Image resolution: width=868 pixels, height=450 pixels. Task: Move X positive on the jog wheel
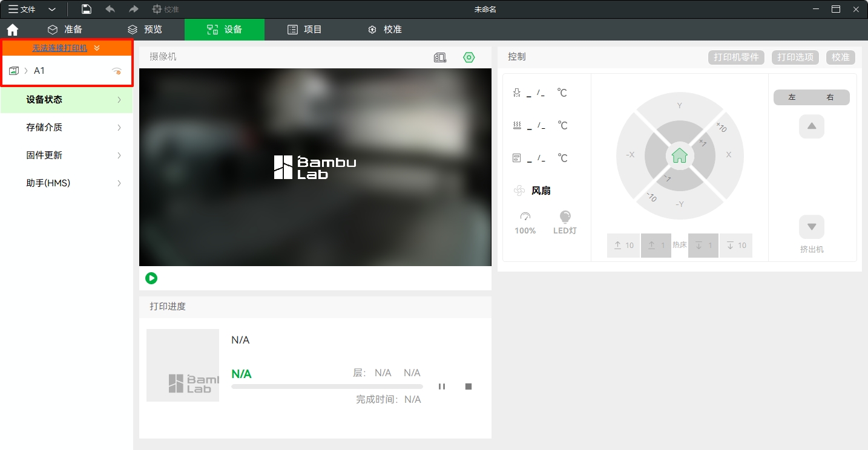pyautogui.click(x=729, y=155)
